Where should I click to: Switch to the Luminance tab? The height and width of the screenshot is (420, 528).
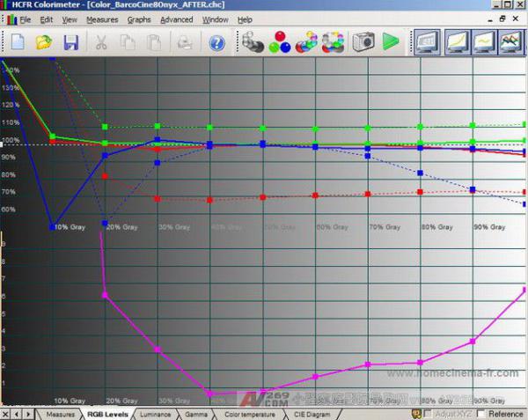pos(156,414)
